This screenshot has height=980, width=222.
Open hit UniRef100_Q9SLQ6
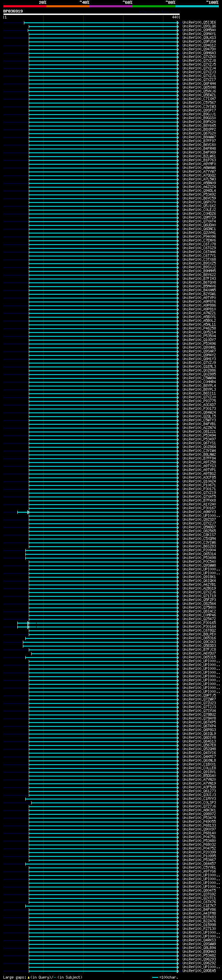tap(199, 26)
